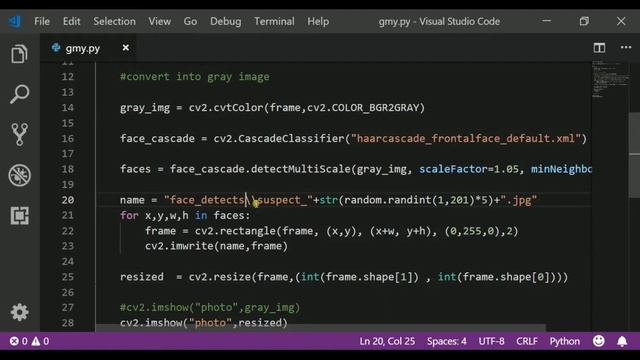The image size is (640, 360).
Task: Click the feedback smiley icon
Action: 599,341
